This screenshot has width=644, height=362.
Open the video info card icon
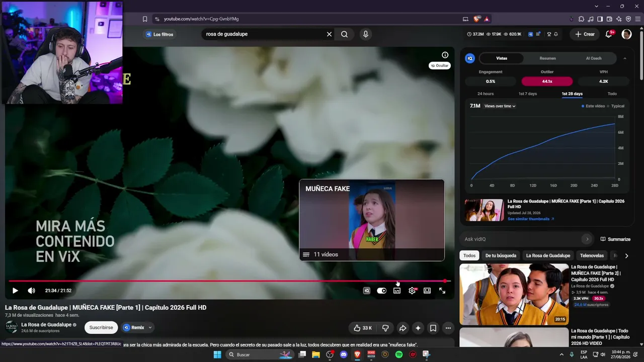tap(445, 55)
